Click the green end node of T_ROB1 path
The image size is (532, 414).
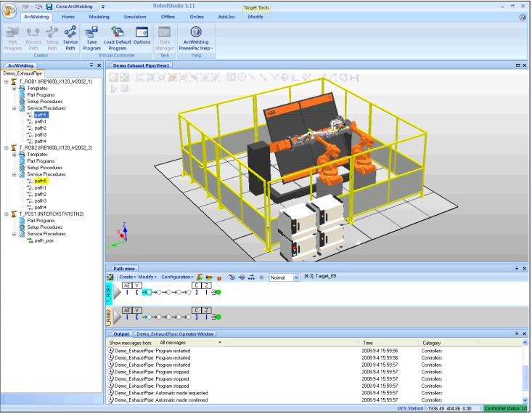click(218, 292)
